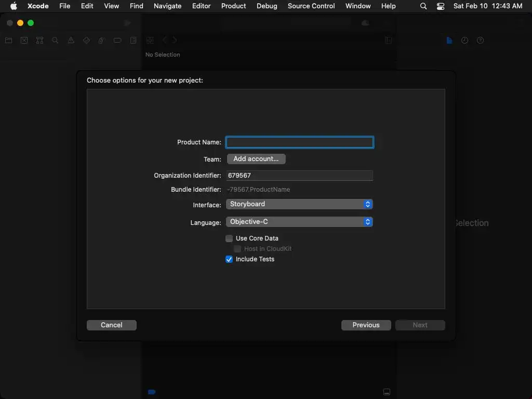Open the Source Control menu
This screenshot has width=532, height=399.
[311, 6]
